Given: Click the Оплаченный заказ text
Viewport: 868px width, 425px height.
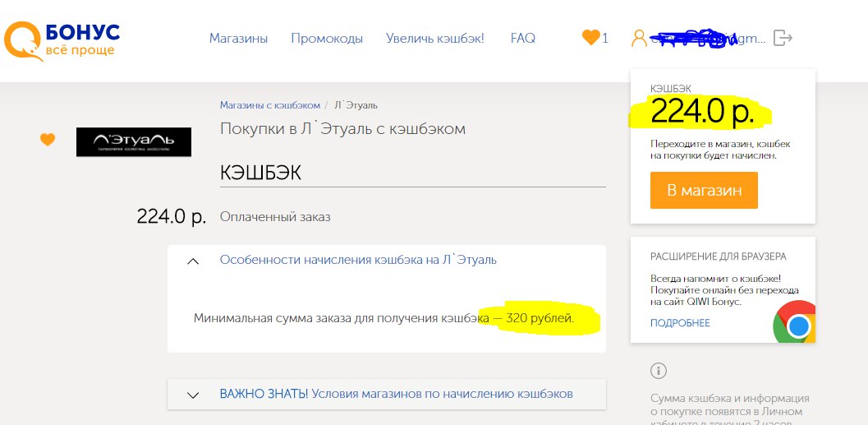Looking at the screenshot, I should pyautogui.click(x=275, y=217).
